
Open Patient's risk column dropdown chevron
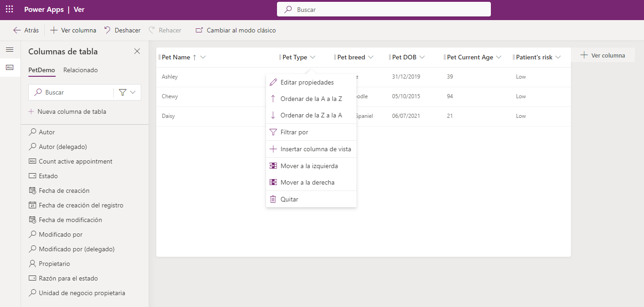coord(558,57)
